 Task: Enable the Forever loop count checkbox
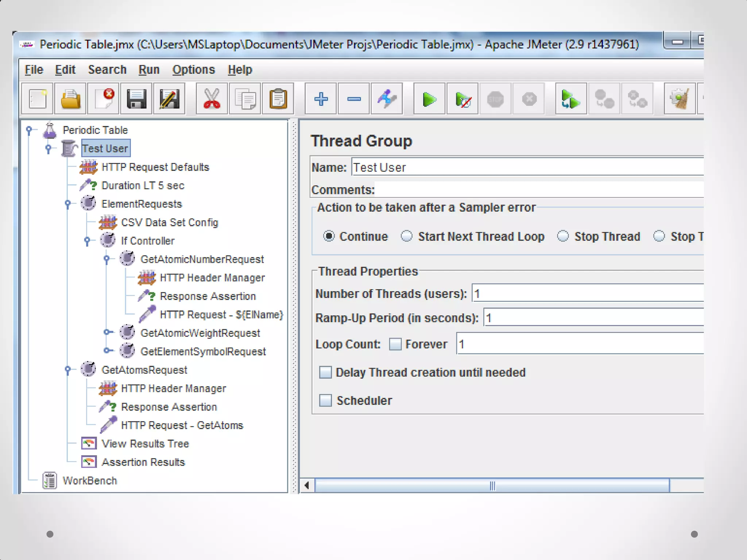[x=395, y=344]
